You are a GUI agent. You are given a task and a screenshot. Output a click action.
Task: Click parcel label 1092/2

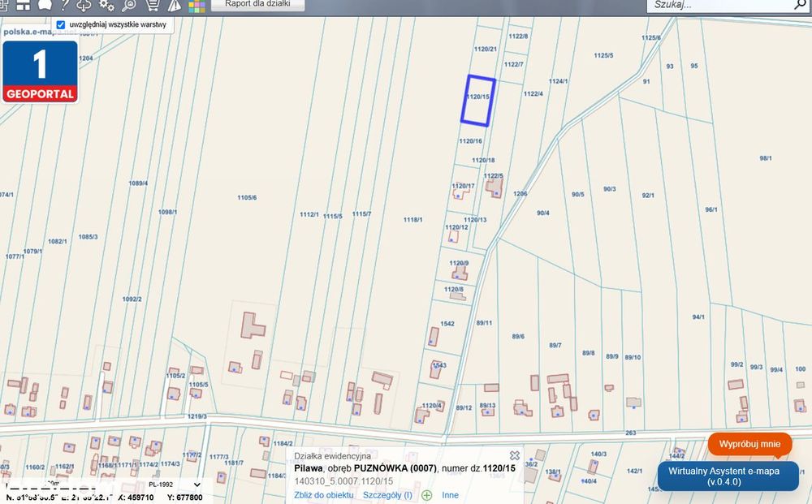[x=132, y=299]
